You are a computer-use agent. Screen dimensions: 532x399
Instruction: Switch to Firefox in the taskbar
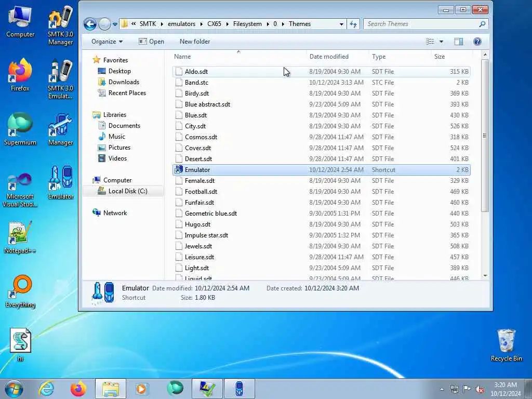pyautogui.click(x=78, y=389)
